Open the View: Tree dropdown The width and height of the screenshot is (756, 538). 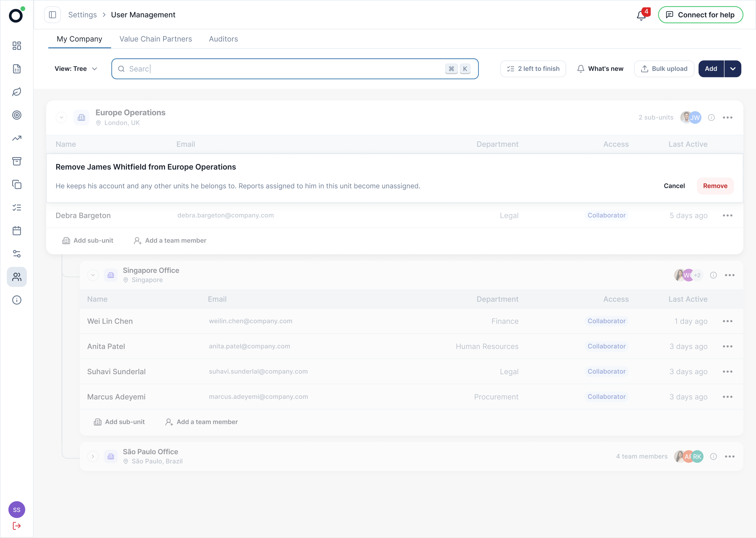pyautogui.click(x=76, y=69)
